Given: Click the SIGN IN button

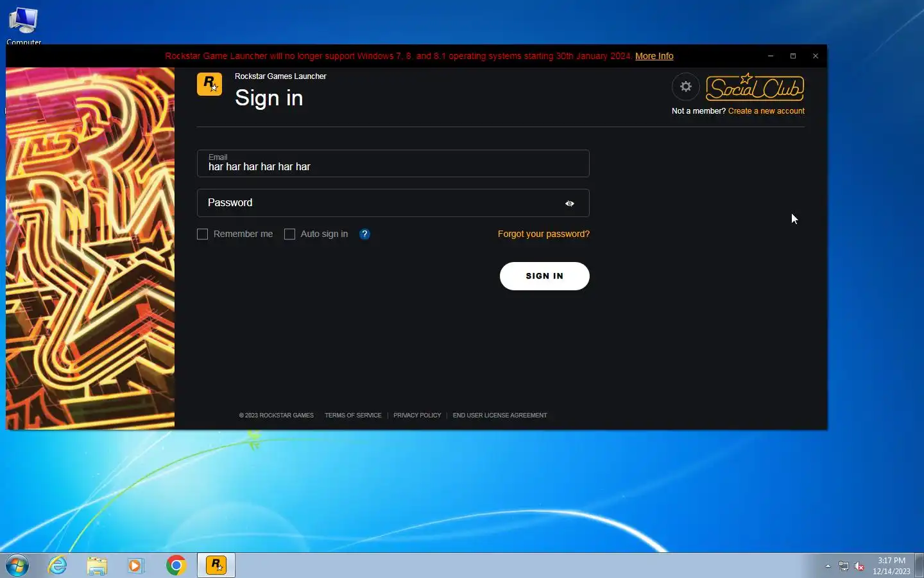Looking at the screenshot, I should pyautogui.click(x=544, y=276).
